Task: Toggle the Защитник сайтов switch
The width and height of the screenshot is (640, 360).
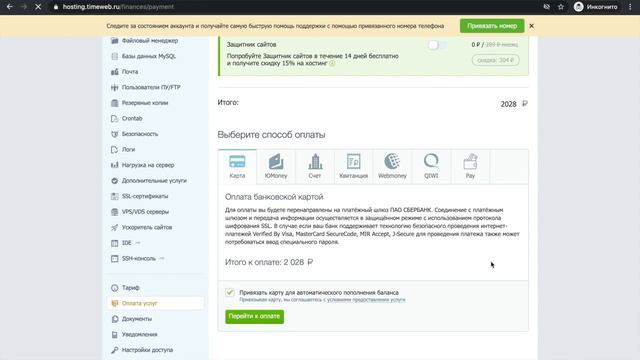Action: (x=437, y=44)
